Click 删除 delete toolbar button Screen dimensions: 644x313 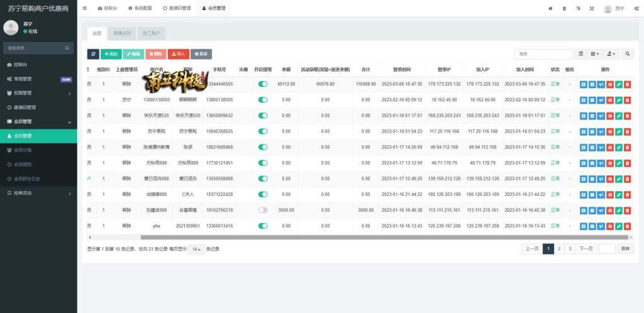click(156, 54)
